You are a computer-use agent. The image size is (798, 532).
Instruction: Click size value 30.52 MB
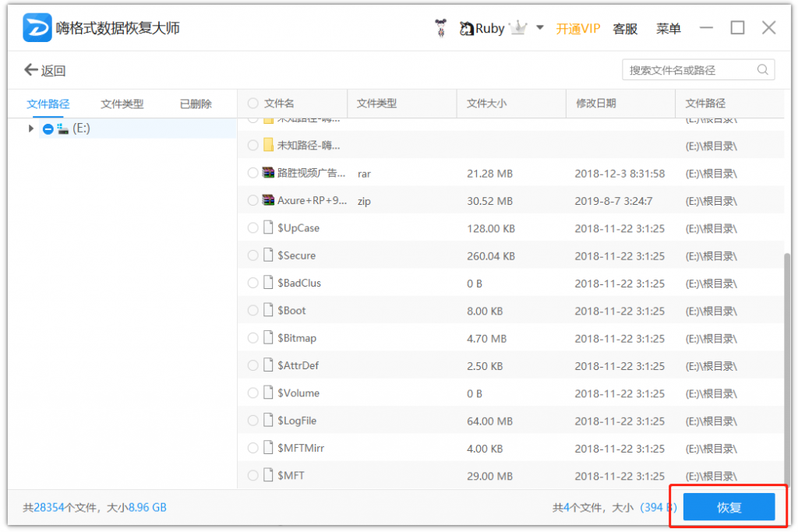coord(489,201)
